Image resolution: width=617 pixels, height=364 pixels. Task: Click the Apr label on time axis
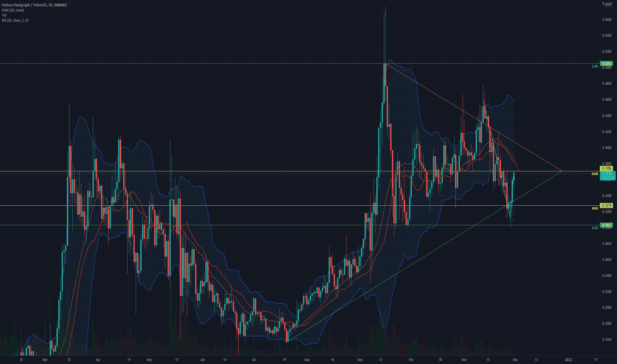coord(98,359)
